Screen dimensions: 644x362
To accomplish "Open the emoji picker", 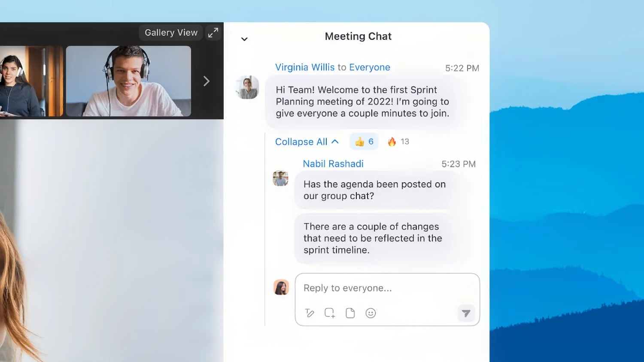I will (371, 313).
